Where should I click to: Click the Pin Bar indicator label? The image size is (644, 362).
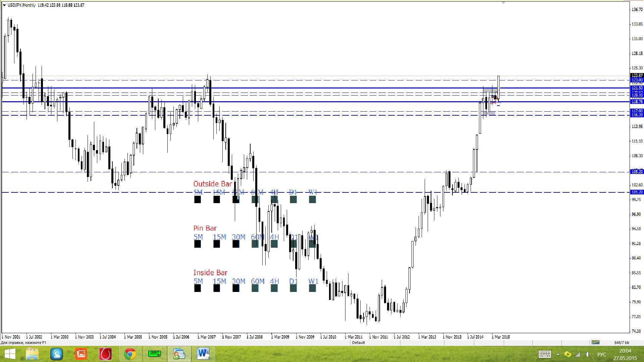pos(205,228)
